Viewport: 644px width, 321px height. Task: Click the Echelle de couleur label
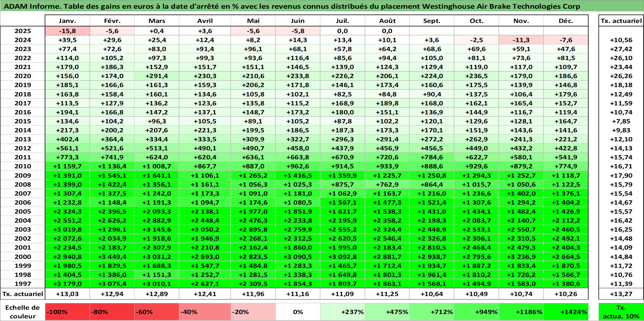(x=23, y=312)
